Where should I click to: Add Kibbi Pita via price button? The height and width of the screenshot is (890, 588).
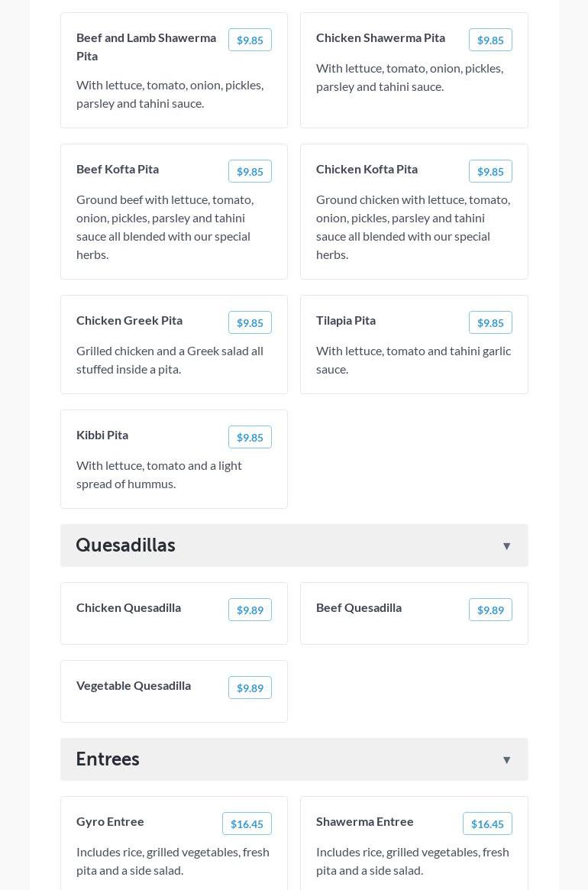pos(250,437)
